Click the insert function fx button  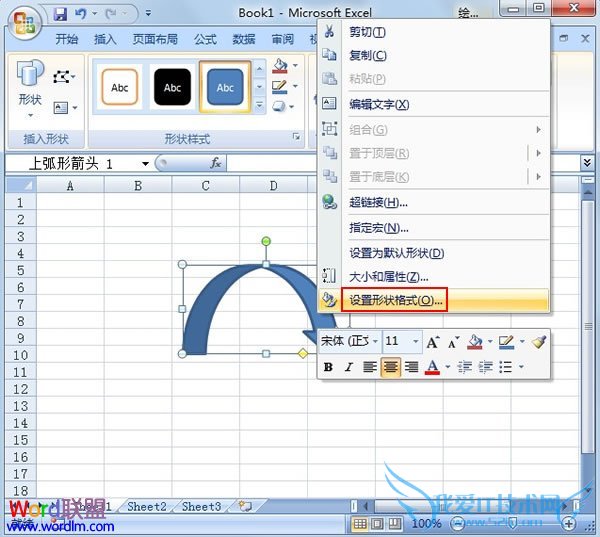pos(216,163)
